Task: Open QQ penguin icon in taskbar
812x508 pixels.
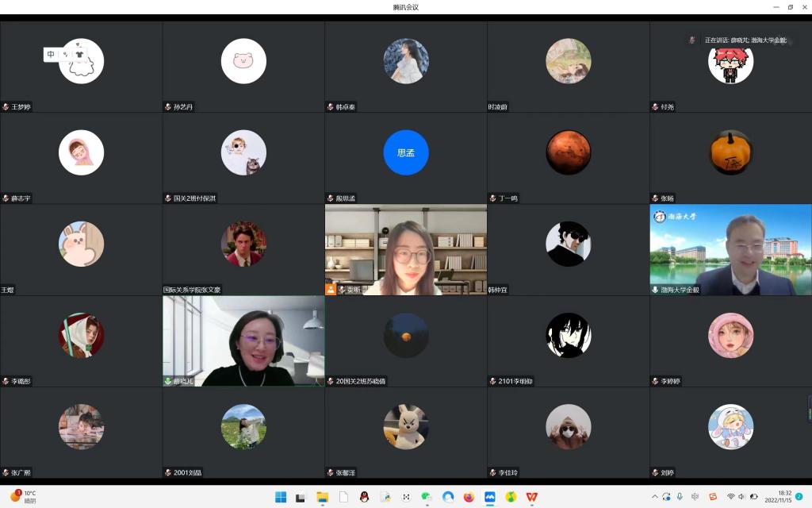Action: [364, 497]
